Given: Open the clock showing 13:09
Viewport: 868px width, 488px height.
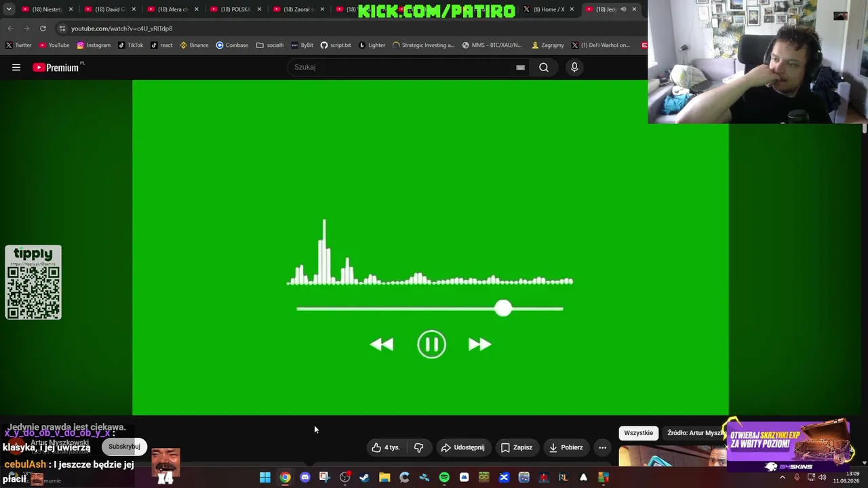Looking at the screenshot, I should pyautogui.click(x=848, y=477).
